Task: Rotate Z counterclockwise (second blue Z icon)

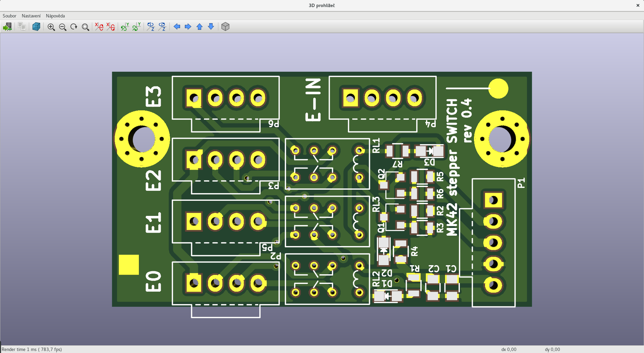Action: [x=162, y=27]
